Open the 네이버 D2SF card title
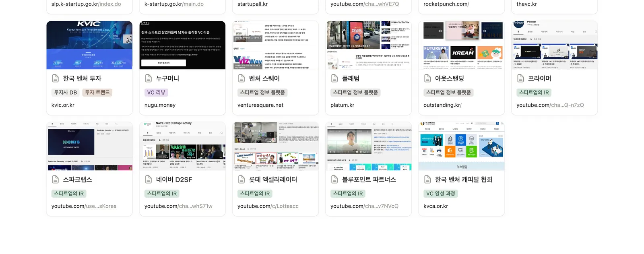The height and width of the screenshot is (254, 644). 174,180
